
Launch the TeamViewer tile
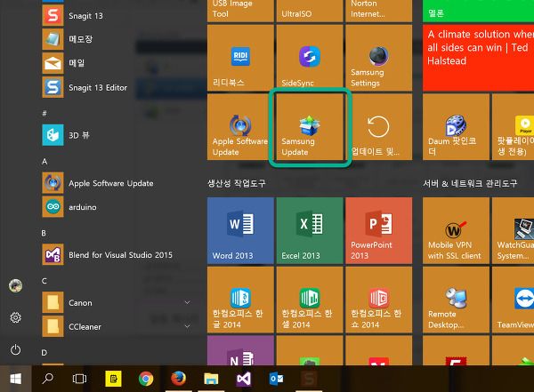coord(514,300)
